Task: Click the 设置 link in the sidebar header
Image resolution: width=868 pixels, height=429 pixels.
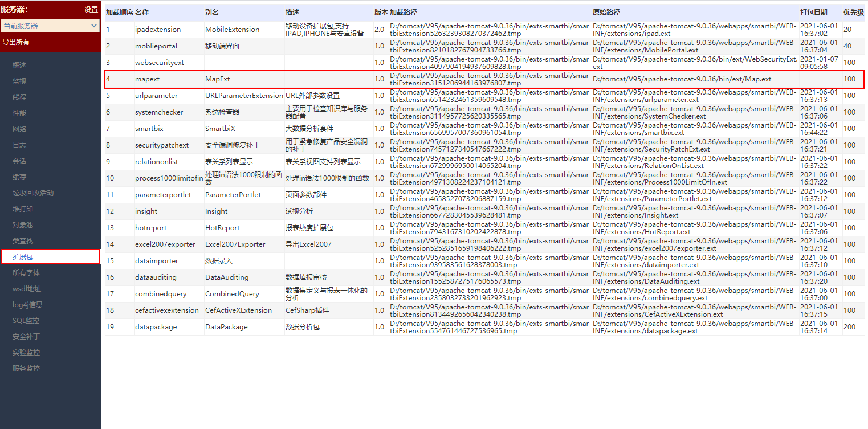Action: pyautogui.click(x=91, y=9)
